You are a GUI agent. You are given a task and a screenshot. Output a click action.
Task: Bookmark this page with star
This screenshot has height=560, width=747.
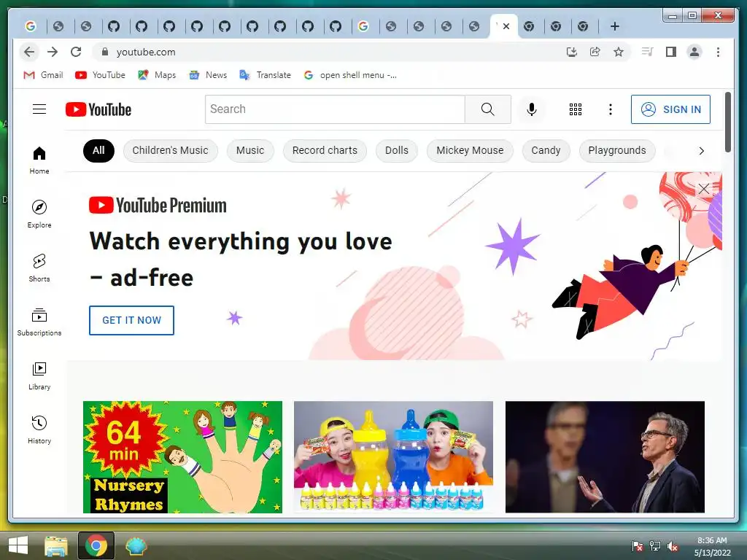[x=619, y=52]
